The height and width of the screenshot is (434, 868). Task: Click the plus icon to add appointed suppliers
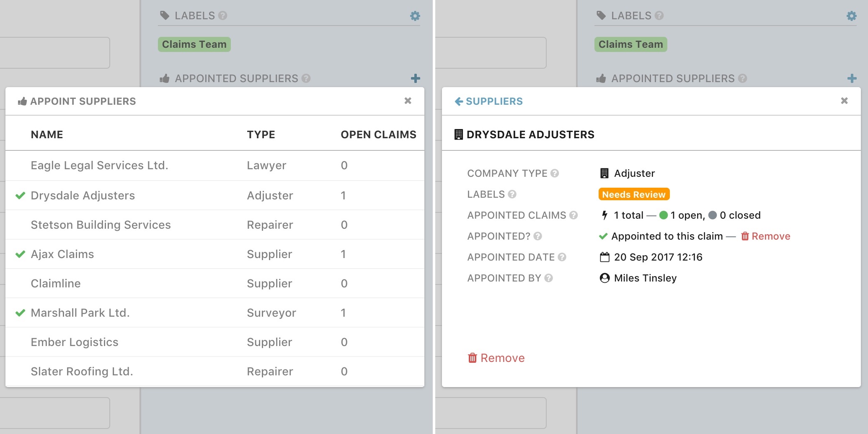tap(415, 78)
